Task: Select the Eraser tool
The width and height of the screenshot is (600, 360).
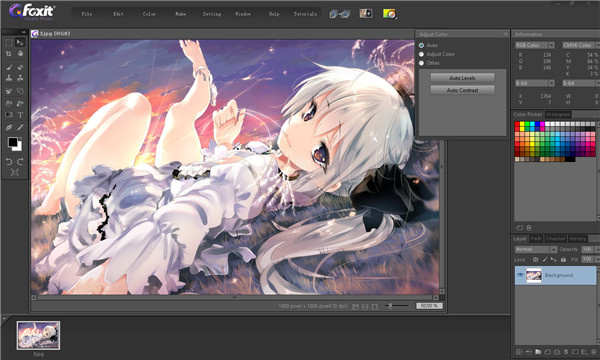Action: point(20,67)
